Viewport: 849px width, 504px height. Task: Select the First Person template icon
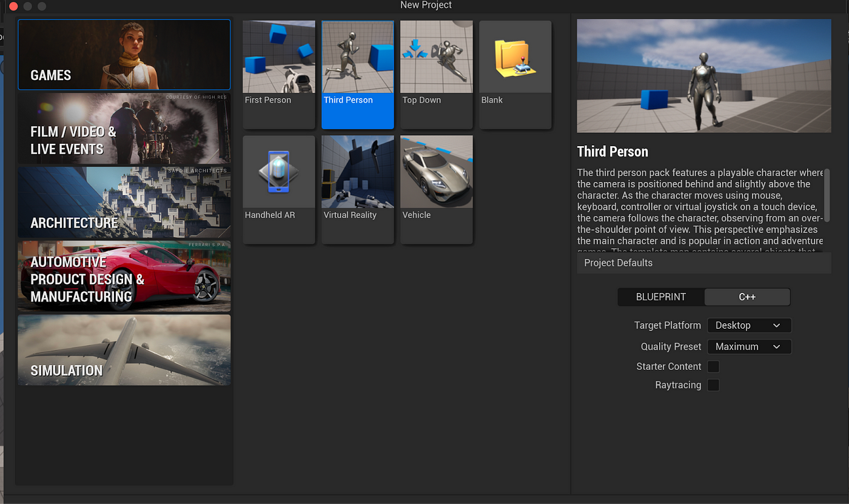[279, 57]
